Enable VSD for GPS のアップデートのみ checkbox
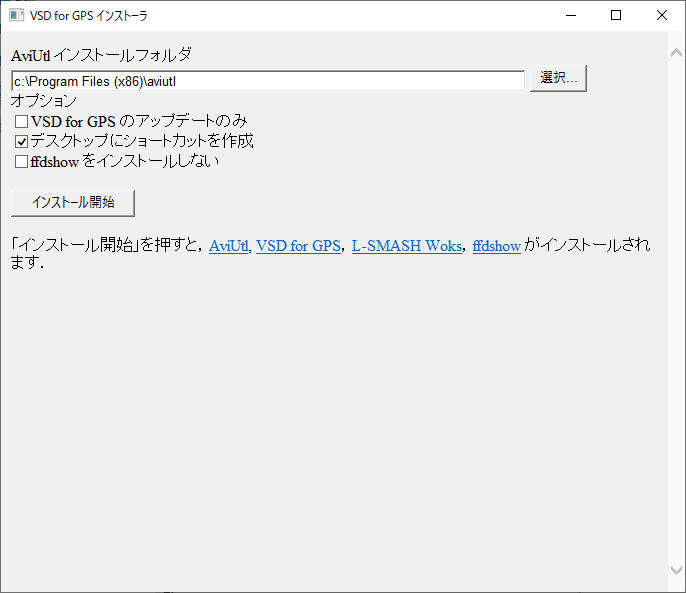 pos(22,122)
